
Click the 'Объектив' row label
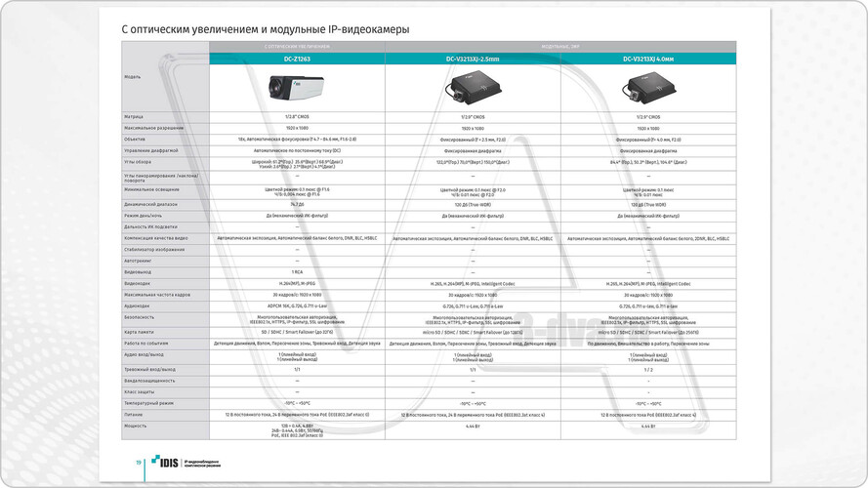click(135, 140)
